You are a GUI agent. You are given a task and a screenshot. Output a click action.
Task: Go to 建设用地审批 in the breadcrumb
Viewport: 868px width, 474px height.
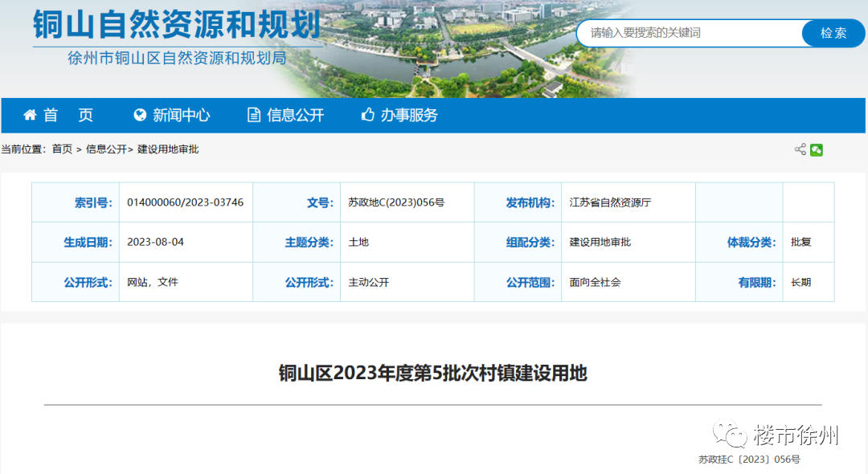168,149
